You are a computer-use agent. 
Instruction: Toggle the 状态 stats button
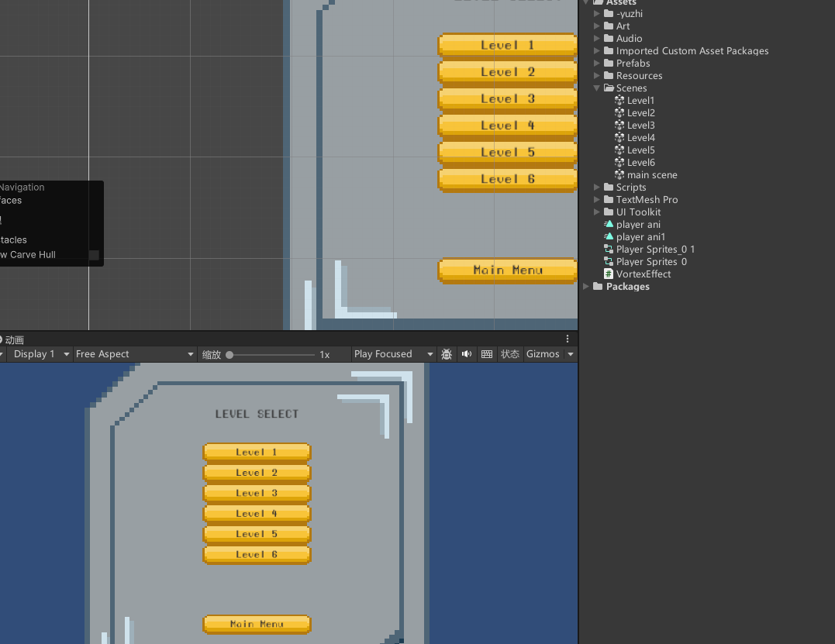pos(509,354)
